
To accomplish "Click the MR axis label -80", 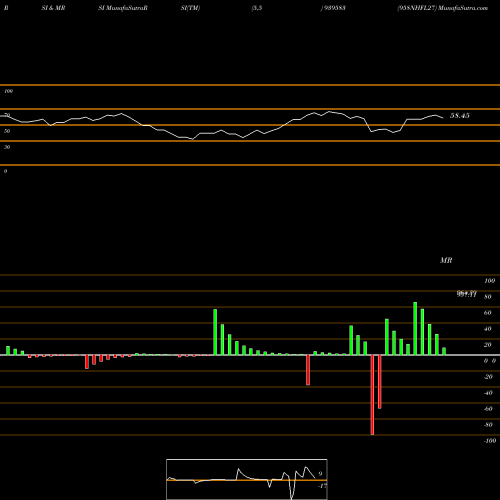I will [x=488, y=425].
